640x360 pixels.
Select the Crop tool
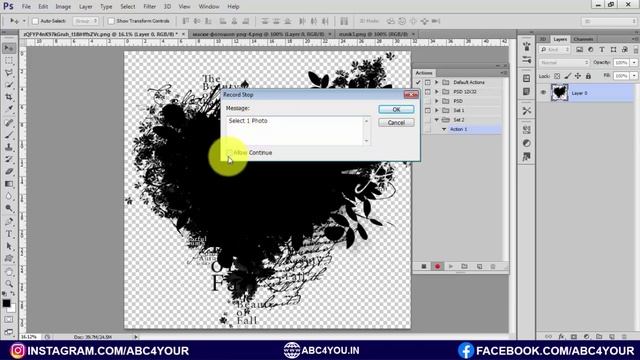coord(9,97)
